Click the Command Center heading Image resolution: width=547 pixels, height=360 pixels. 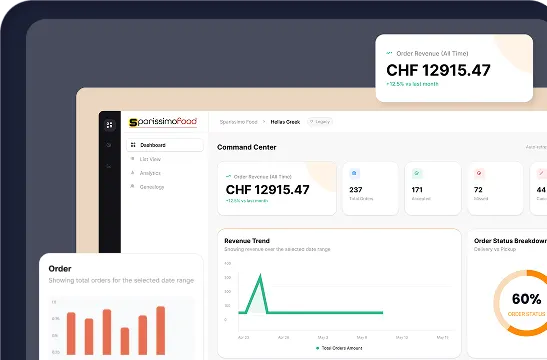coord(247,147)
